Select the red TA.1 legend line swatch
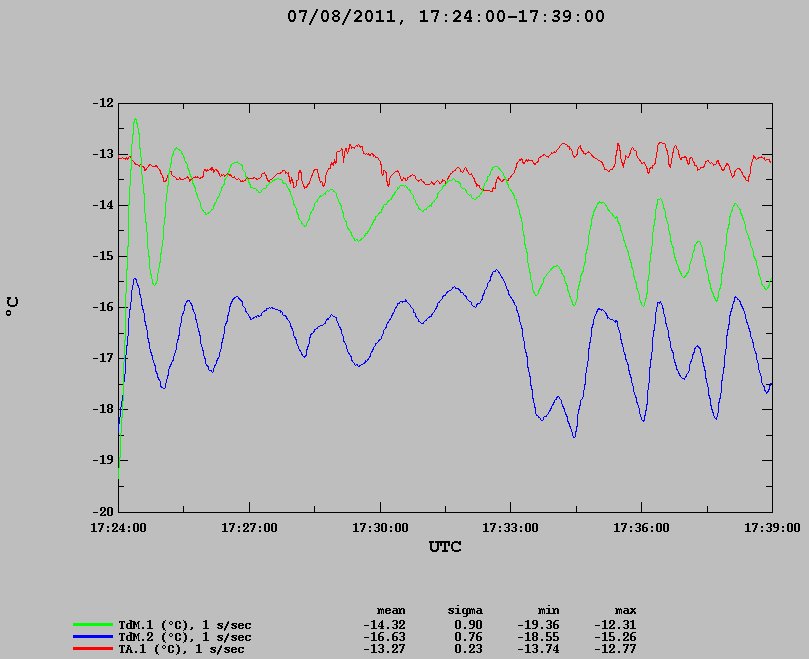Image resolution: width=809 pixels, height=659 pixels. pyautogui.click(x=93, y=649)
